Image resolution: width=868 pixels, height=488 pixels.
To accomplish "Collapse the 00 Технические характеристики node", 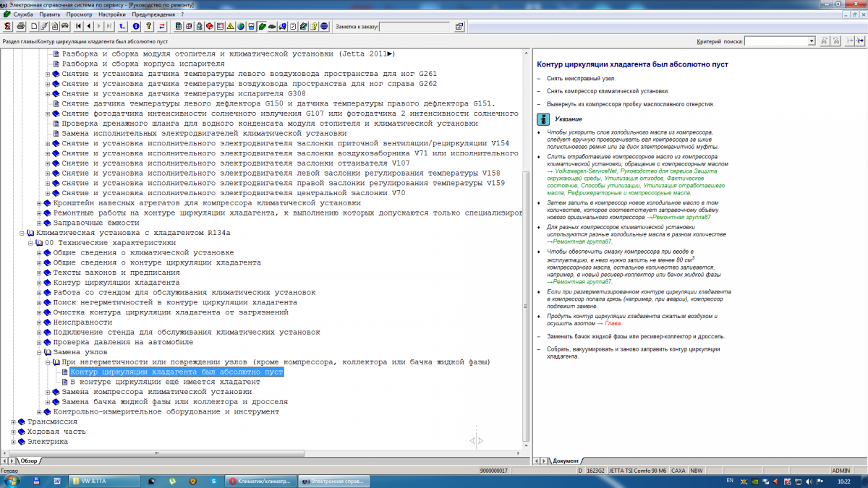I will pyautogui.click(x=30, y=243).
